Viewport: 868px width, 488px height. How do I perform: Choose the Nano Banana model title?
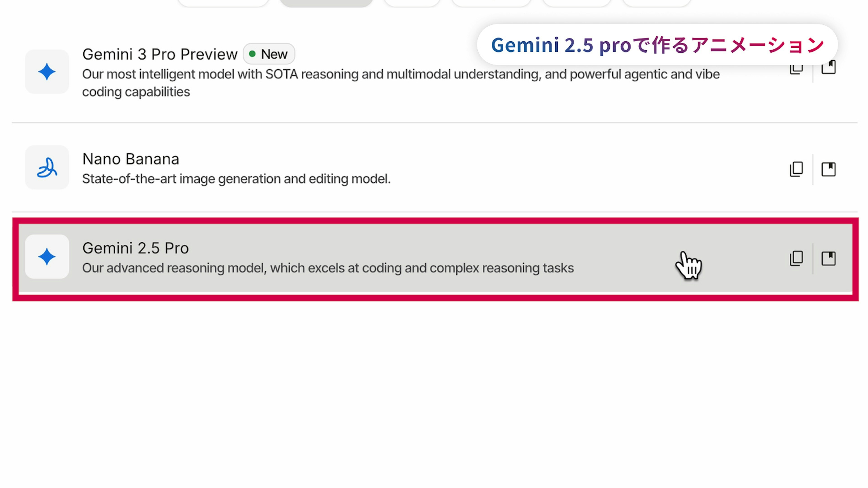(x=131, y=159)
